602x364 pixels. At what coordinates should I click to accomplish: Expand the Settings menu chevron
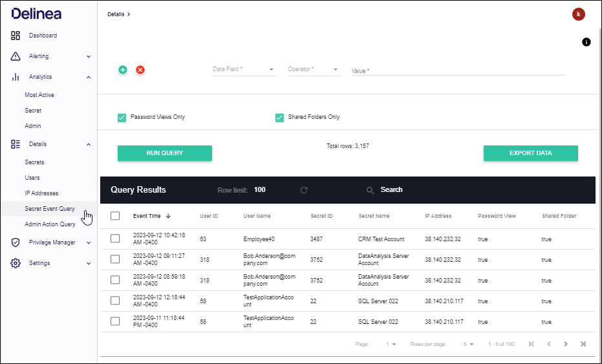pyautogui.click(x=89, y=263)
